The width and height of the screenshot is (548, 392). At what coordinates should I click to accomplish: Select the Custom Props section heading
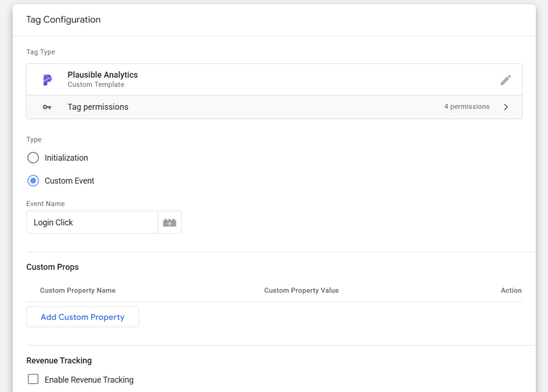pyautogui.click(x=52, y=267)
